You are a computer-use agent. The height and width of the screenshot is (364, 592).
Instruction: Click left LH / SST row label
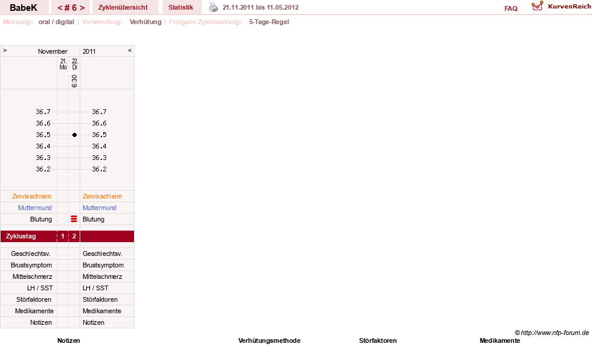tap(40, 288)
